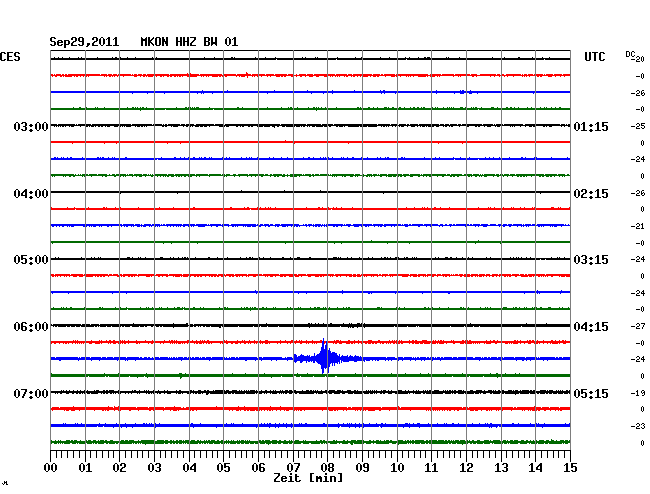Select minute 03 on the time axis

tap(154, 468)
